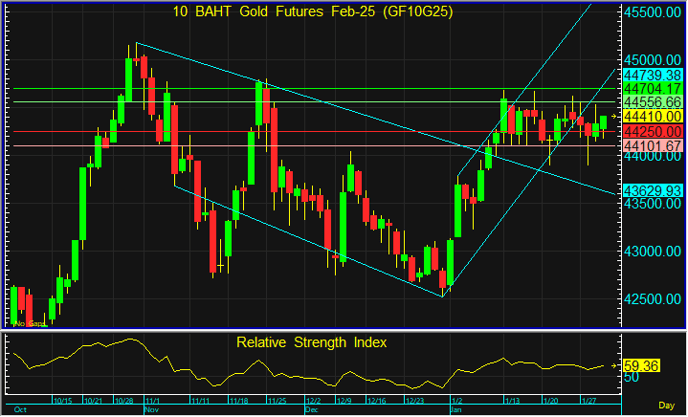
Task: Select the Dec month label on time axis
Action: (311, 410)
